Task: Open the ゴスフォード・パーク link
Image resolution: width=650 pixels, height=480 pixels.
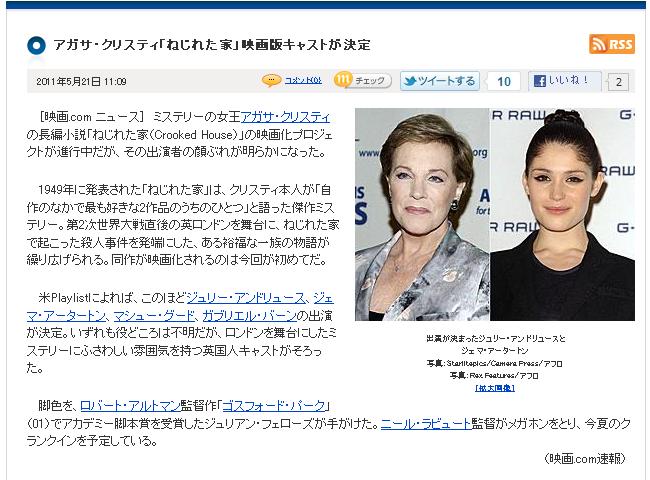Action: pyautogui.click(x=274, y=405)
